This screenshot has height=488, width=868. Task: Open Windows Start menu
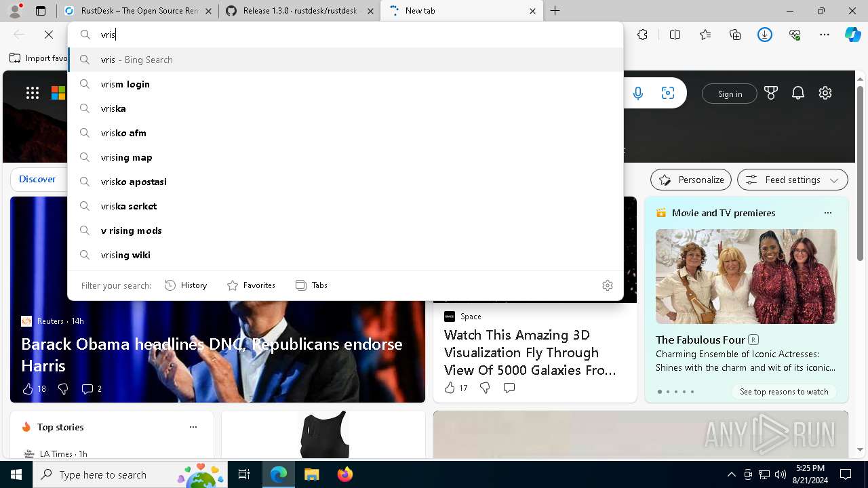(x=16, y=474)
